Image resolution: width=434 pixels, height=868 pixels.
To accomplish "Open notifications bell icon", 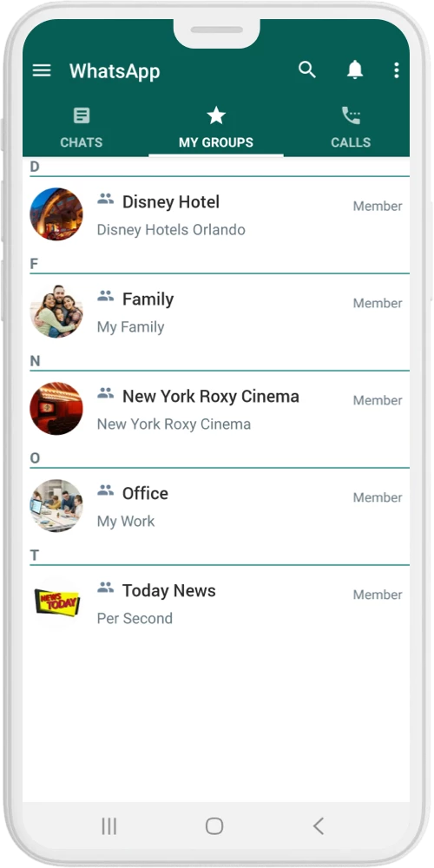I will [355, 69].
